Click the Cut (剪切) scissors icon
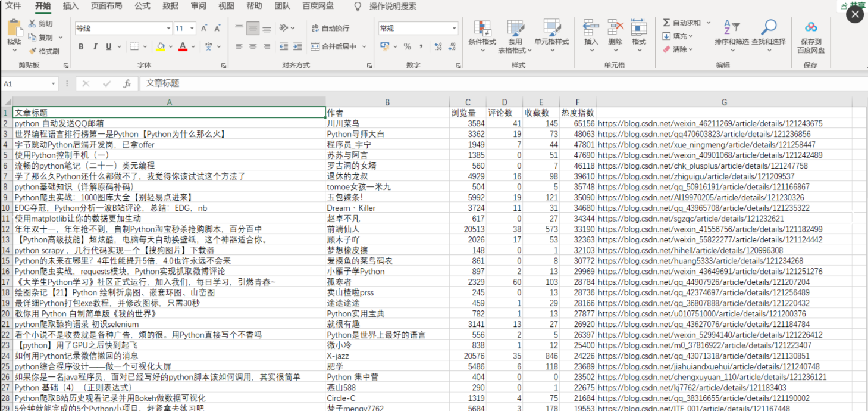 32,24
